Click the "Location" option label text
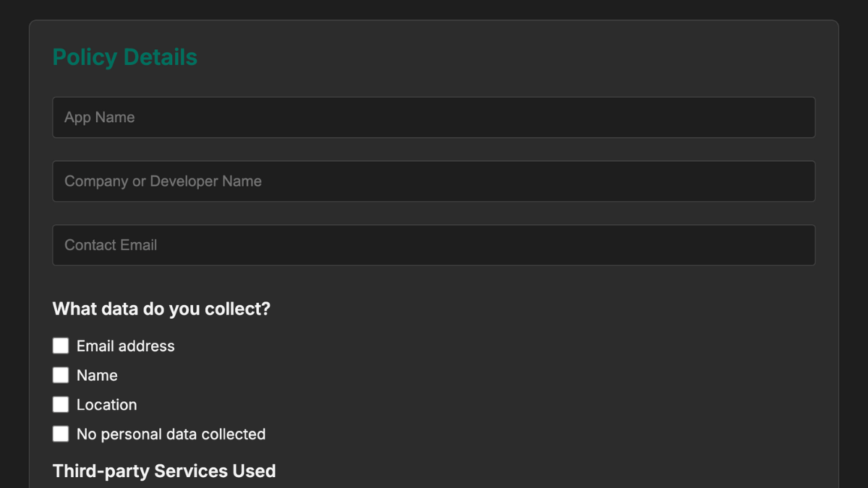This screenshot has height=488, width=868. pyautogui.click(x=106, y=405)
